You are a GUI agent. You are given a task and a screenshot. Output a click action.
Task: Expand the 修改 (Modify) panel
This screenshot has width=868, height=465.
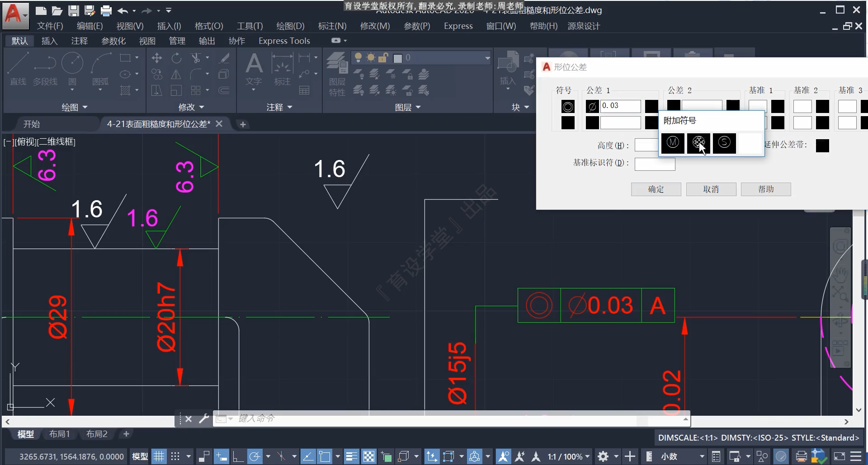(x=191, y=107)
